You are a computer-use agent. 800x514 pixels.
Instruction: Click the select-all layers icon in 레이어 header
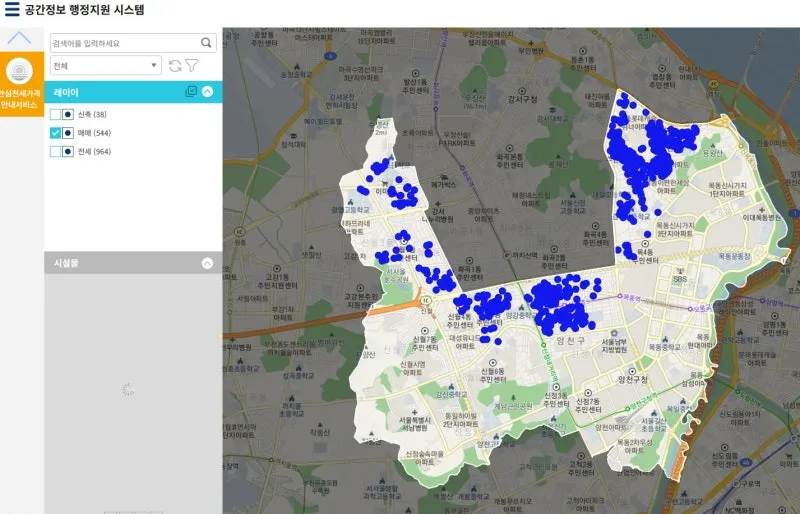(191, 92)
